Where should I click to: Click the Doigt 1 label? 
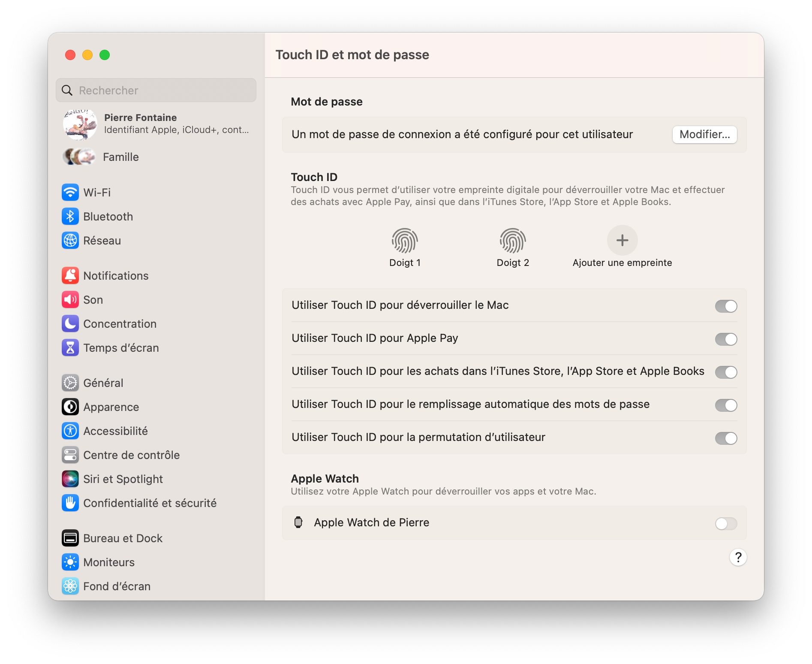click(x=405, y=263)
